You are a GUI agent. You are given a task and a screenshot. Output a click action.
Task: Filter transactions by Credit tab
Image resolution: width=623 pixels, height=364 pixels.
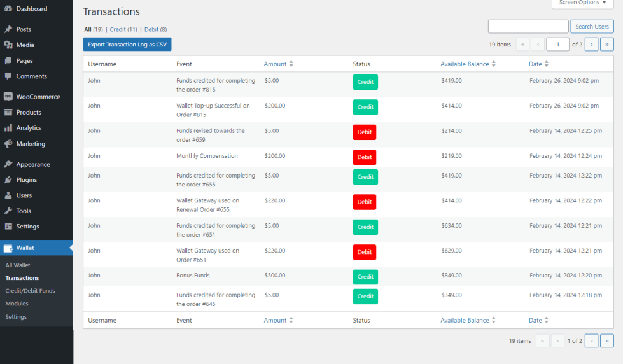point(118,29)
